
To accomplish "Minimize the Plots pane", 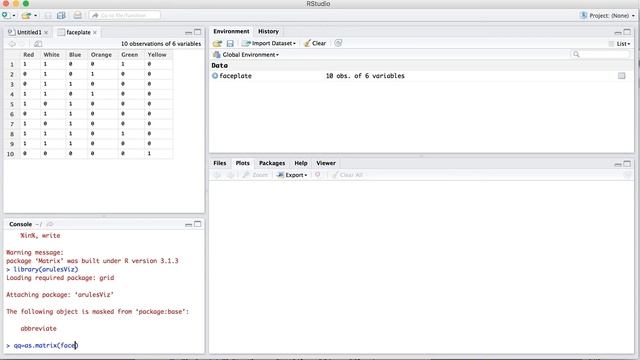I will pyautogui.click(x=618, y=164).
